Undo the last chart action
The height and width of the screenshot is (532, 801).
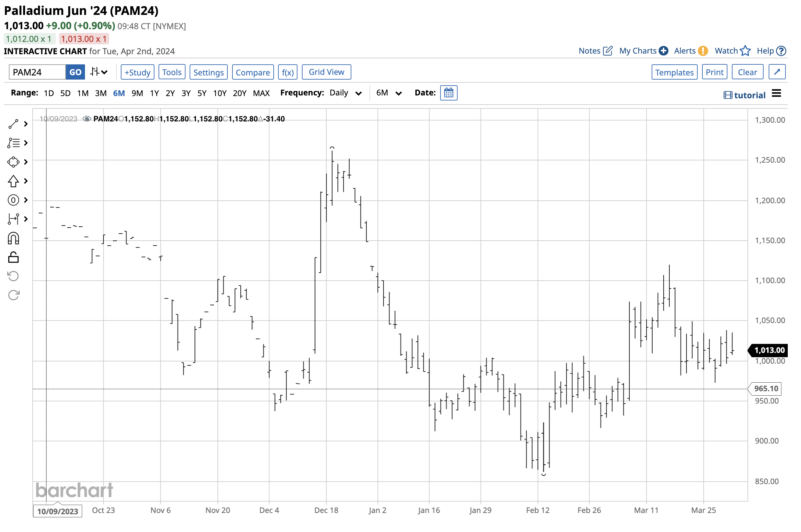point(13,276)
